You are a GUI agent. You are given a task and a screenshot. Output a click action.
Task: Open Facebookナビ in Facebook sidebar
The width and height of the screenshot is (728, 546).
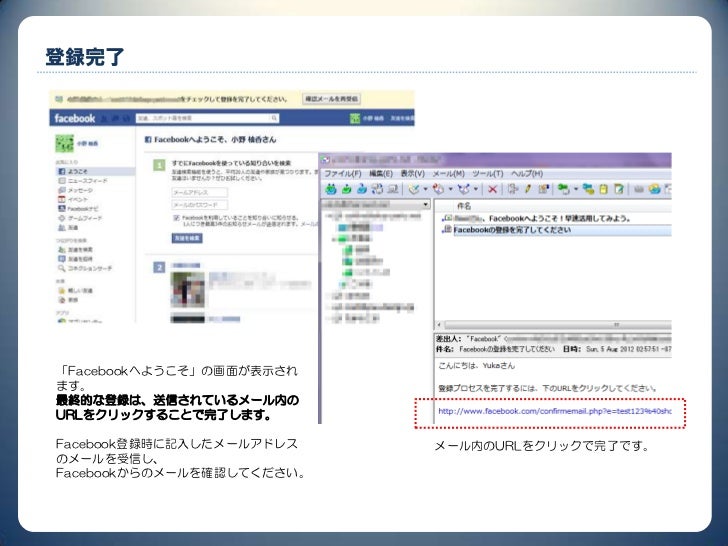78,208
